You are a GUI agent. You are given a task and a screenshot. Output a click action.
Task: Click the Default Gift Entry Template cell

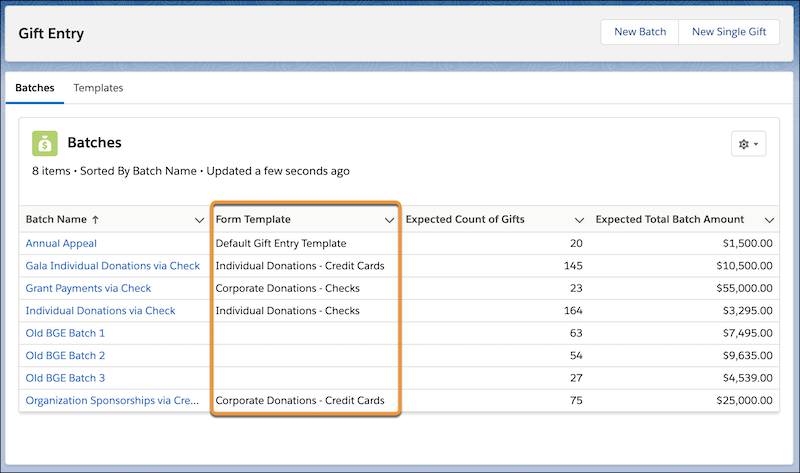point(281,243)
